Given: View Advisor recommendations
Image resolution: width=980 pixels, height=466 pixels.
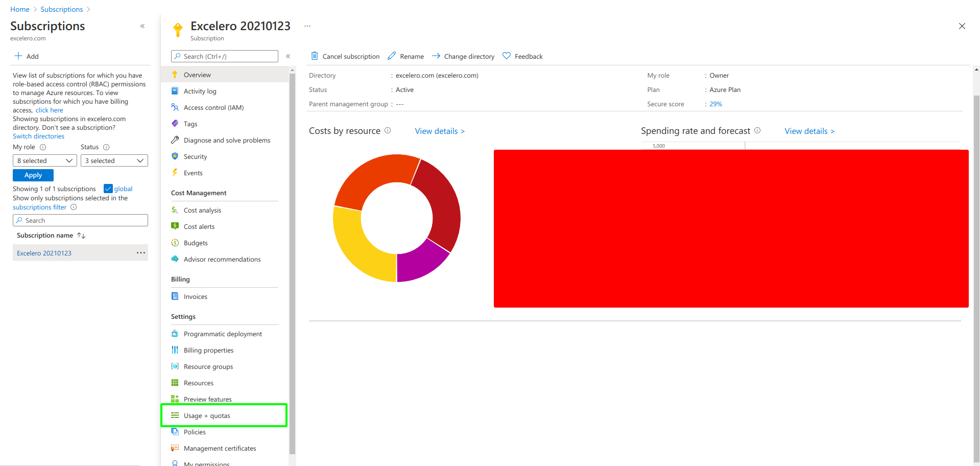Looking at the screenshot, I should pos(222,259).
